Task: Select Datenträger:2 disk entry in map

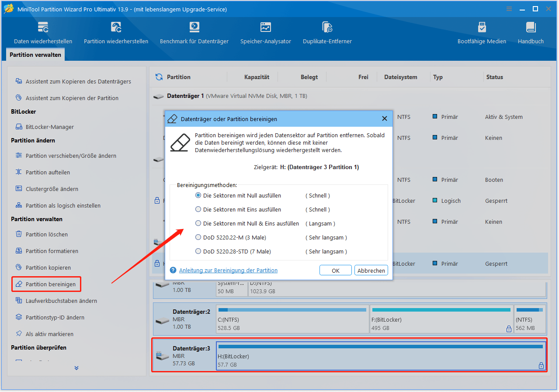Action: pos(184,320)
